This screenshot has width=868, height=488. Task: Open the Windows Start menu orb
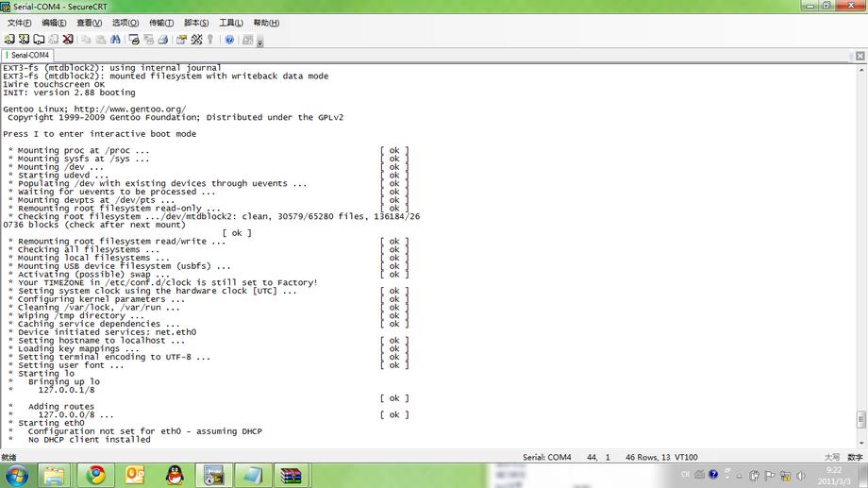[x=17, y=476]
